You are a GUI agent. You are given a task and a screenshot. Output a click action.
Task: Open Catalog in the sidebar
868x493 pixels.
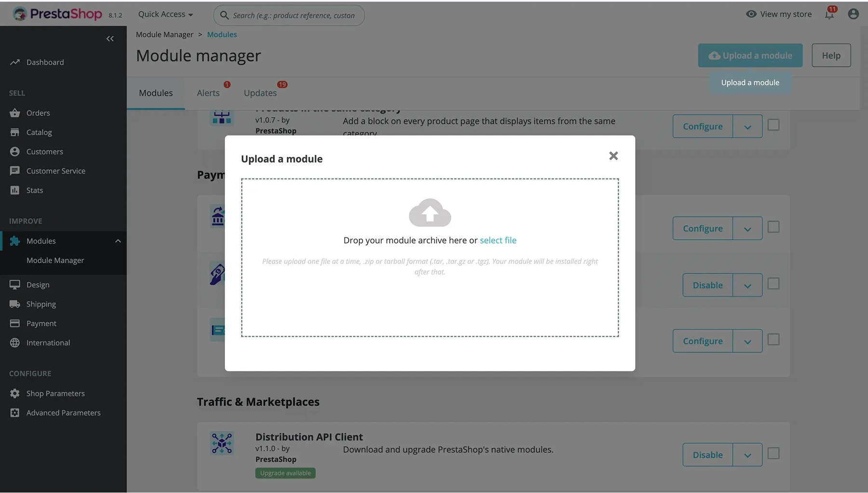point(39,132)
